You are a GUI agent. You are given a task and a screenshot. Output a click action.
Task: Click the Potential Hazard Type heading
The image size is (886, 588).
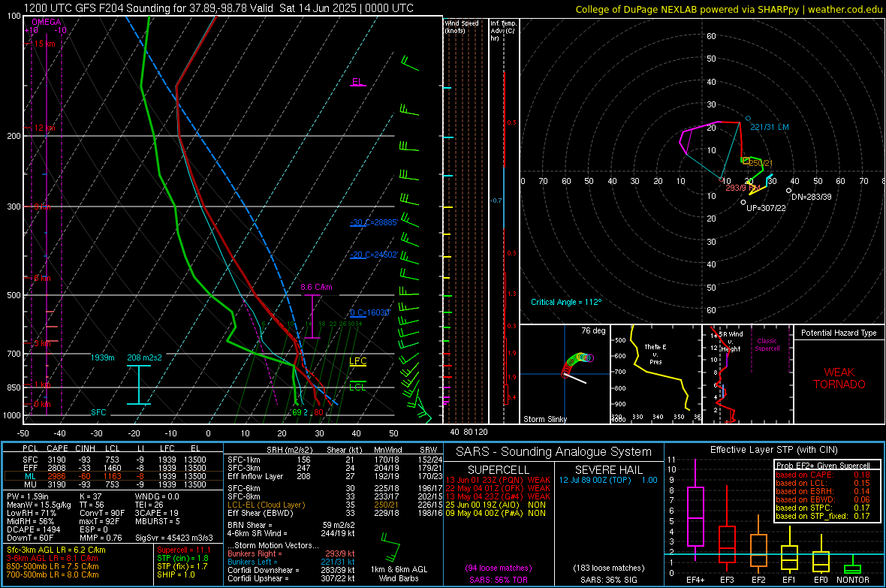(839, 333)
